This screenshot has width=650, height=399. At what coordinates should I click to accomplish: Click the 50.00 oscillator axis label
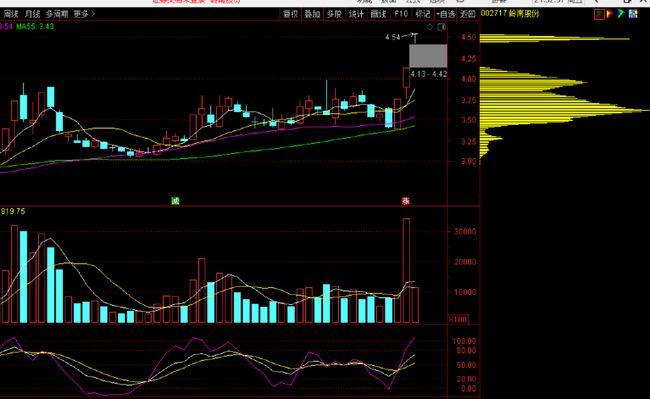[466, 365]
